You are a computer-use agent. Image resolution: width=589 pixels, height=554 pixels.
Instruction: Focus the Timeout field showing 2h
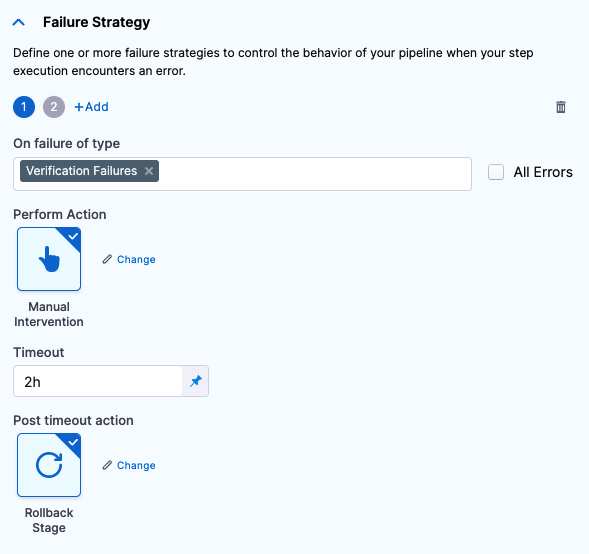point(98,381)
